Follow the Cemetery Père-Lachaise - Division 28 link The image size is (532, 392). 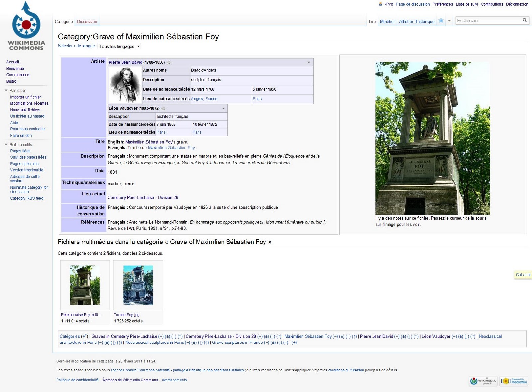143,197
